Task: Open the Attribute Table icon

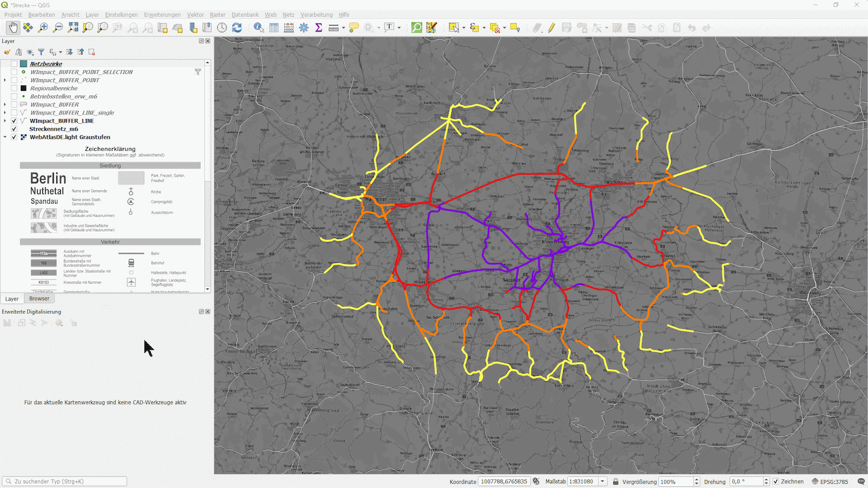Action: [274, 27]
